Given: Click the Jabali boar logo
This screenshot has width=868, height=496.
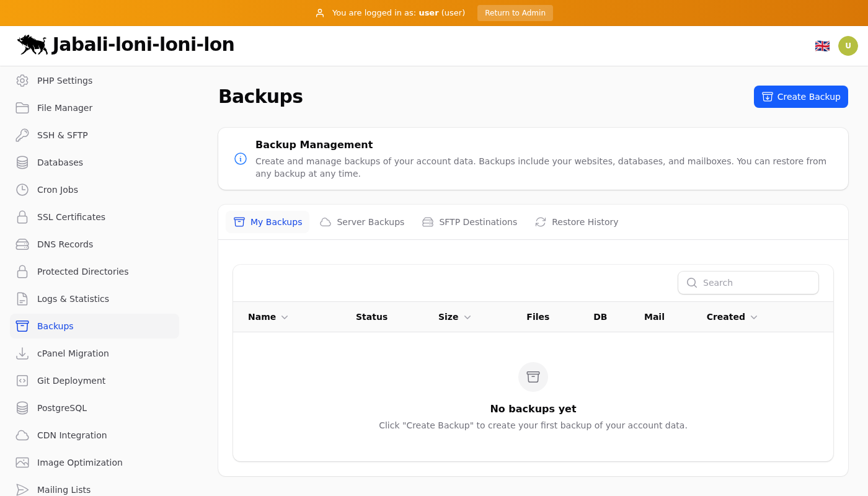Looking at the screenshot, I should pos(32,45).
